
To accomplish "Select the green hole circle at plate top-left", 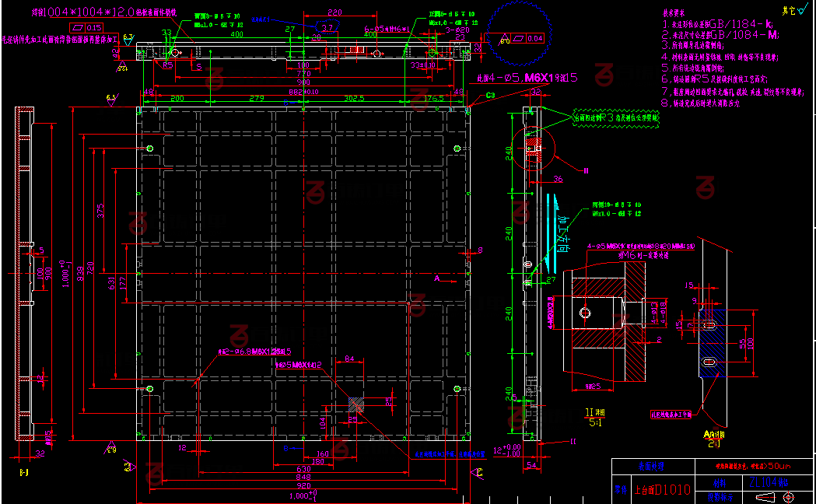I will click(150, 148).
